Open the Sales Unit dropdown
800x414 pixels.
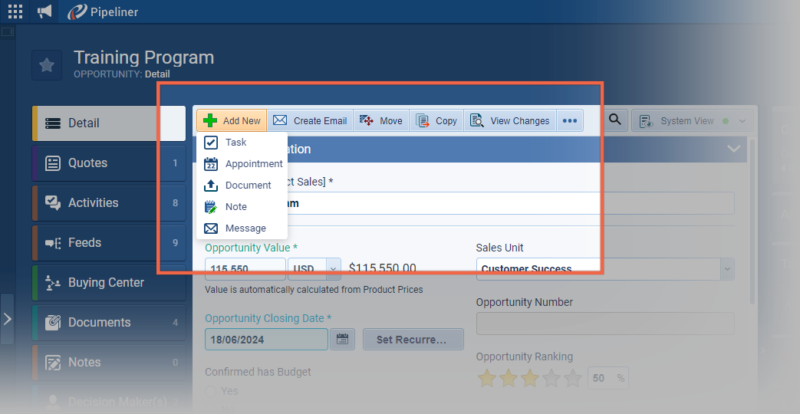coord(605,269)
